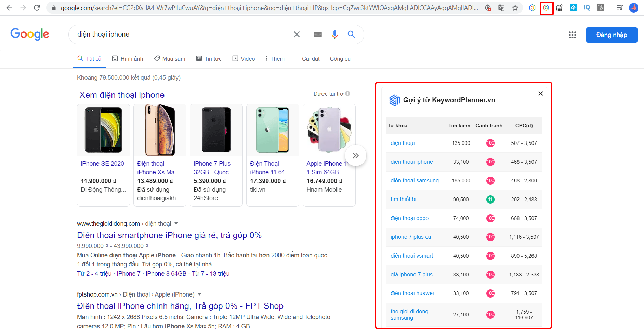Click the iPhone 7 sitelink
644x329 pixels.
coord(129,274)
